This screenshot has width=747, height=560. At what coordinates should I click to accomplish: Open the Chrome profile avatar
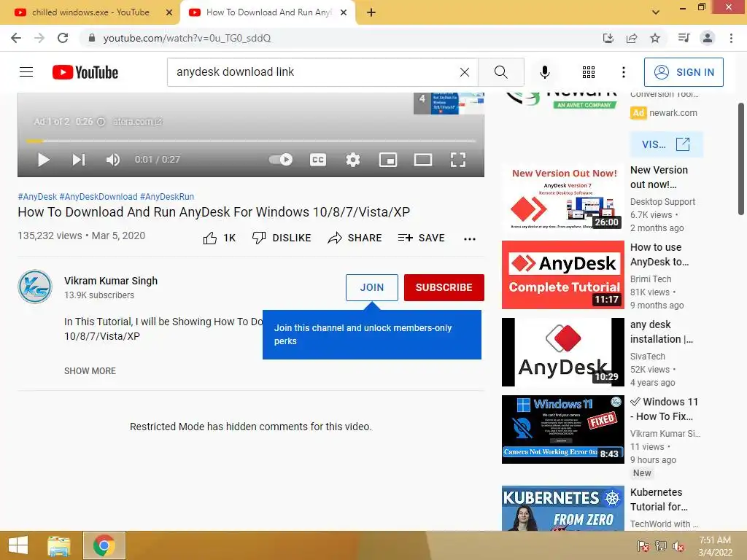(708, 38)
